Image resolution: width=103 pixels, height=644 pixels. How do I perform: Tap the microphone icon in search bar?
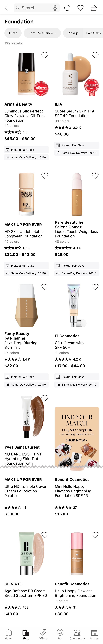click(55, 8)
